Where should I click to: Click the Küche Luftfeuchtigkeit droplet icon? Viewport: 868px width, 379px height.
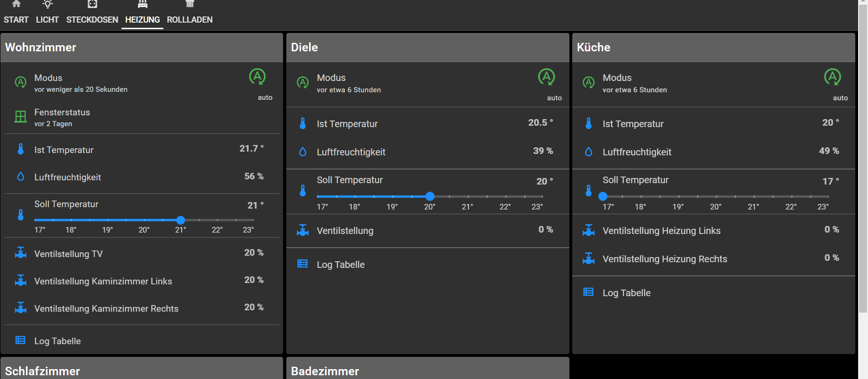(x=589, y=152)
